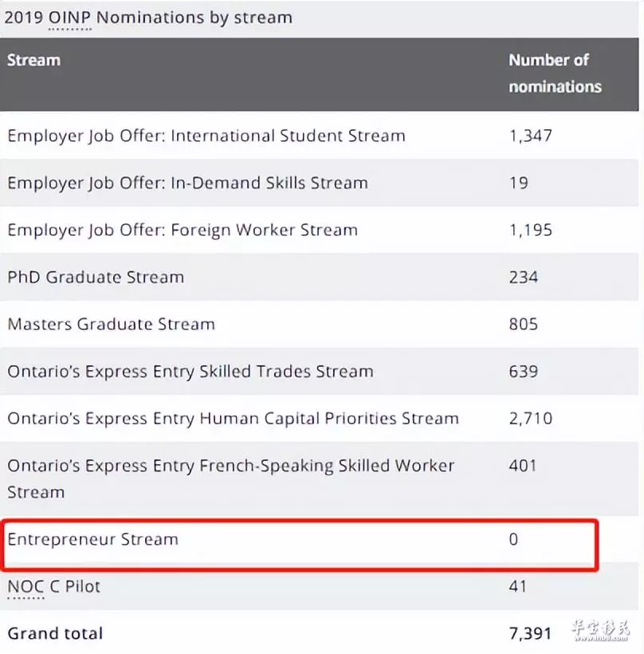Click the 234 nominations value
Viewport: 644px width, 654px height.
pyautogui.click(x=524, y=278)
